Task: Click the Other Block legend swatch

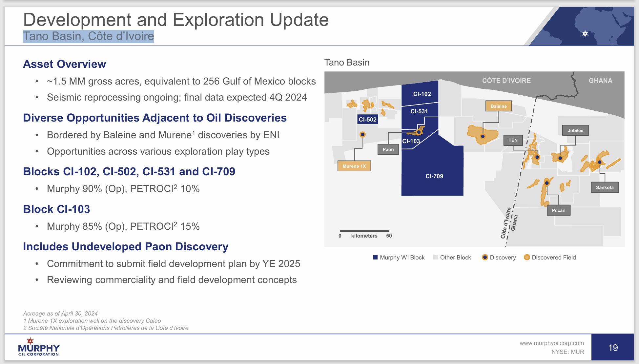Action: (436, 258)
